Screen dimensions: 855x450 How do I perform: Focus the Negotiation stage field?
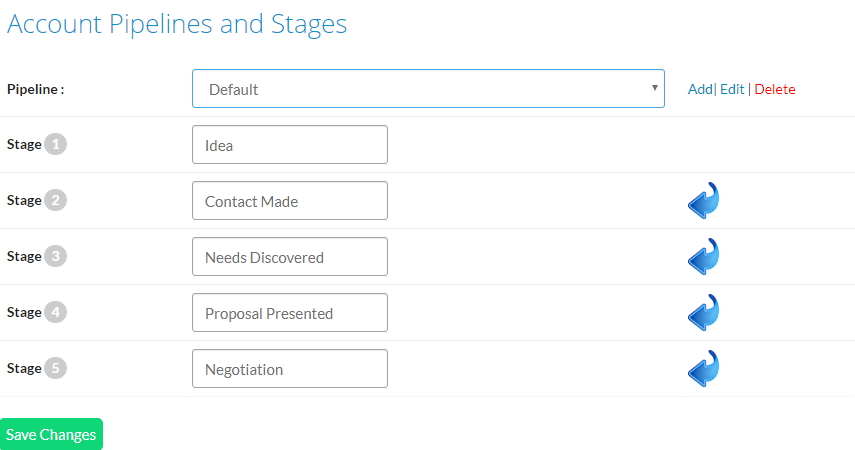click(290, 369)
